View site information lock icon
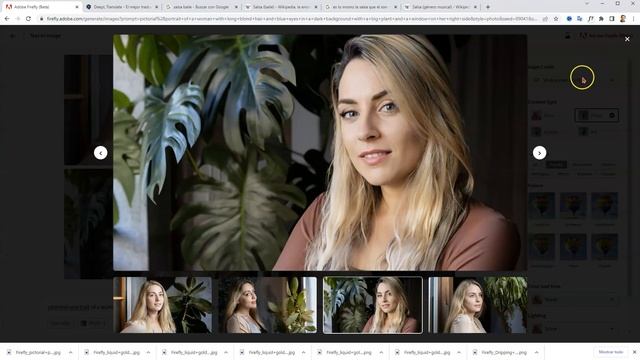 [x=41, y=19]
